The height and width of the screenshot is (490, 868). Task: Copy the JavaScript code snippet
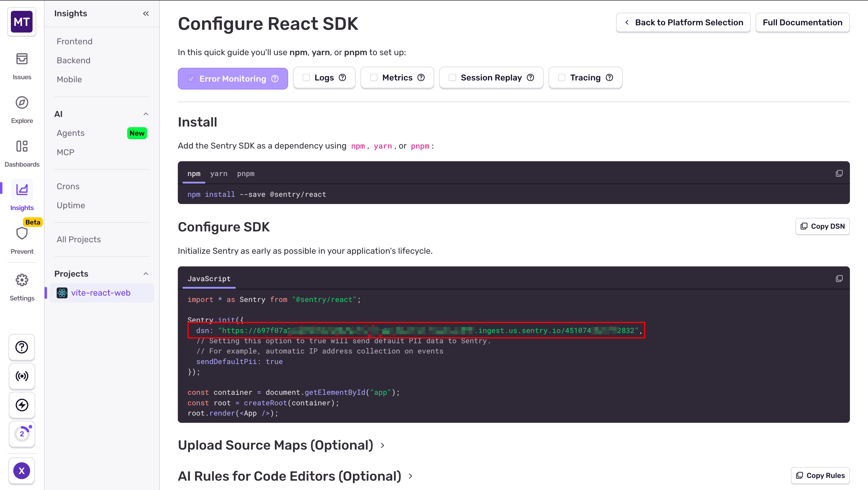click(839, 278)
